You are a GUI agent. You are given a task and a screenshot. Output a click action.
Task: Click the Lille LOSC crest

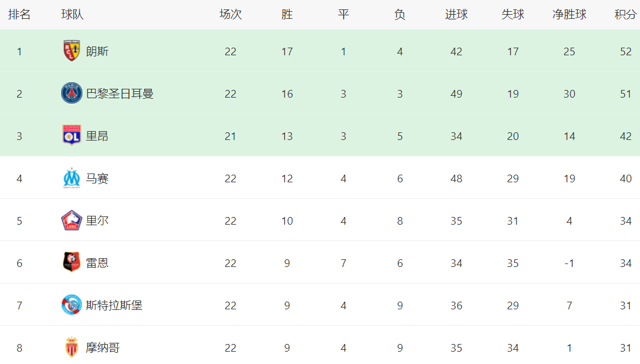[72, 221]
